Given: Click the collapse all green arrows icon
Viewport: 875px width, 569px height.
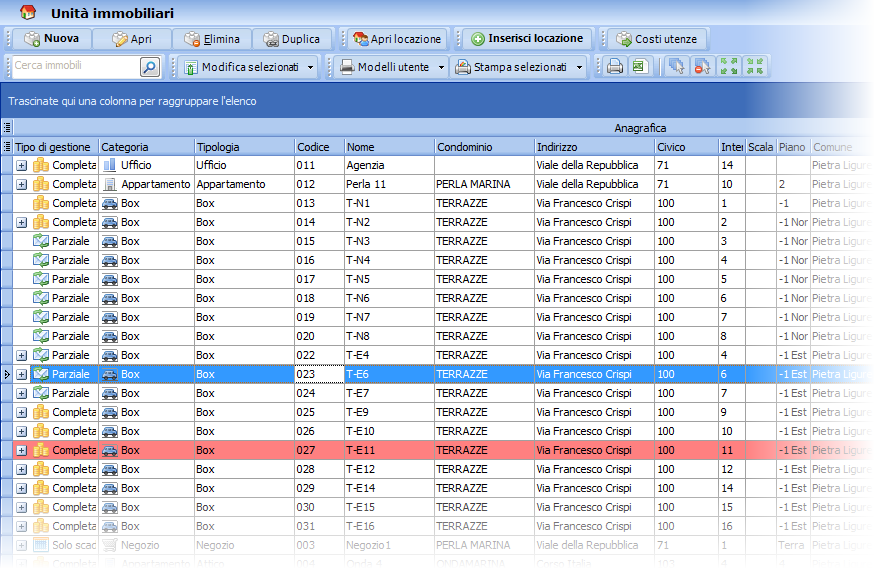Looking at the screenshot, I should [754, 67].
